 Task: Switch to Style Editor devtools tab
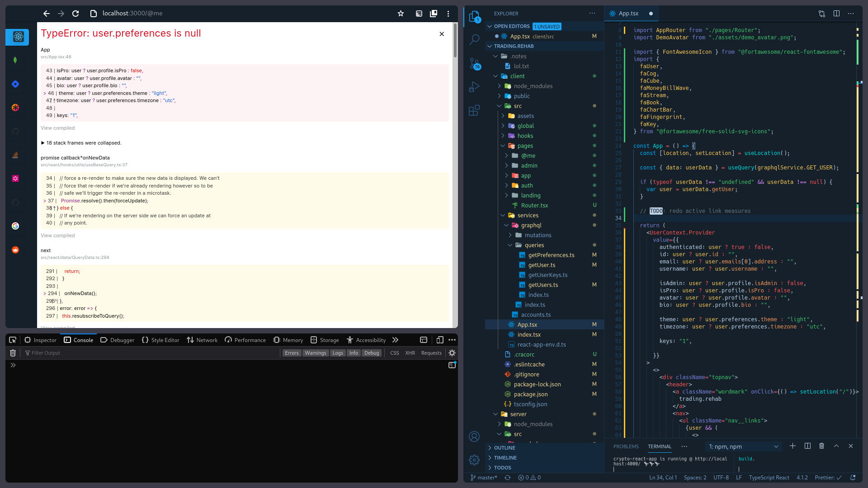pyautogui.click(x=160, y=340)
